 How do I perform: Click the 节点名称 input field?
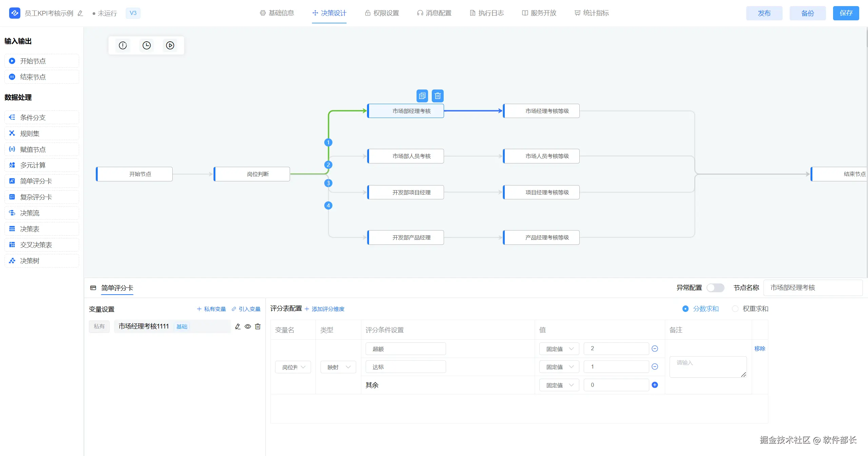coord(813,288)
